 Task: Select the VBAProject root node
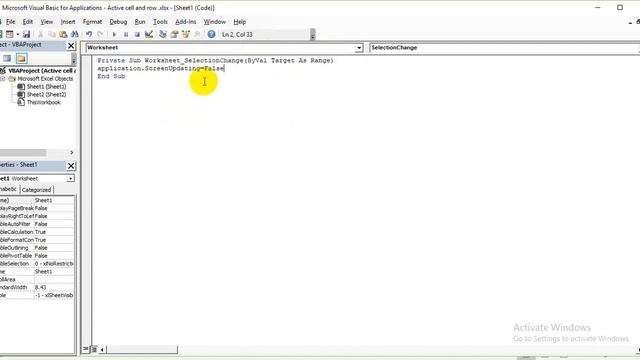[42, 71]
